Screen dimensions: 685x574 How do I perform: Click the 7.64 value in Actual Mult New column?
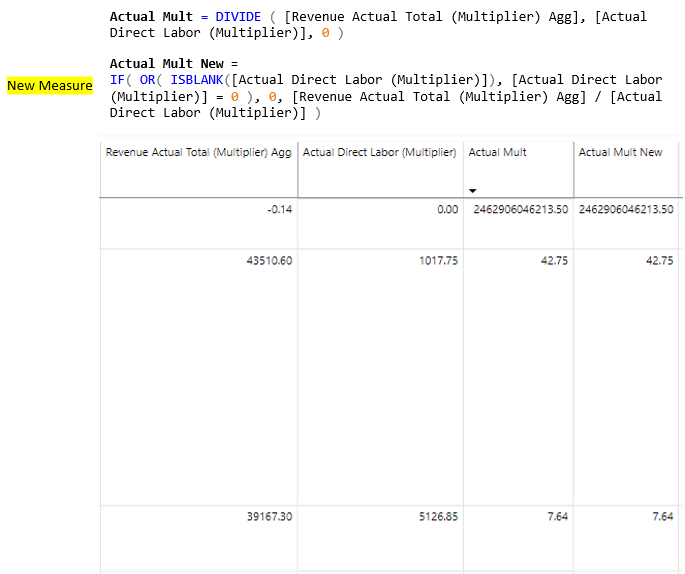[x=663, y=517]
